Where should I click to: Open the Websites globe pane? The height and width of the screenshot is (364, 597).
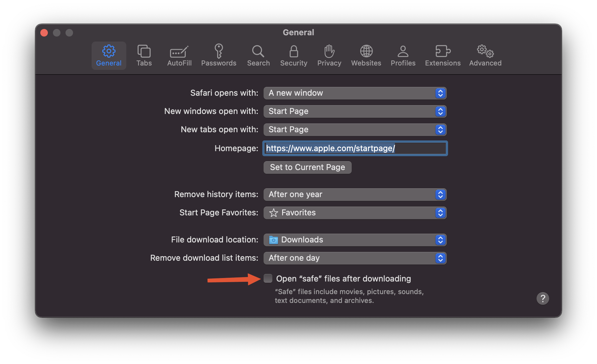[x=366, y=55]
